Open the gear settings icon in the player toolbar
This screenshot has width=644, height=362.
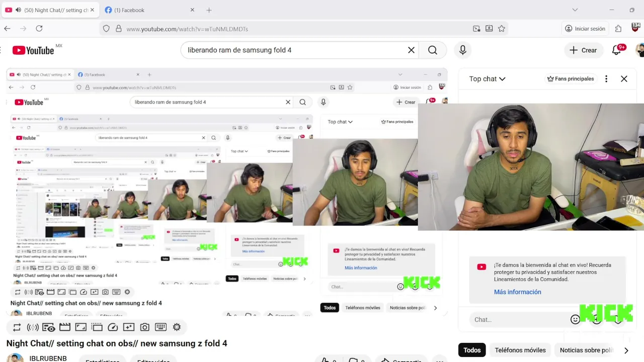(177, 327)
